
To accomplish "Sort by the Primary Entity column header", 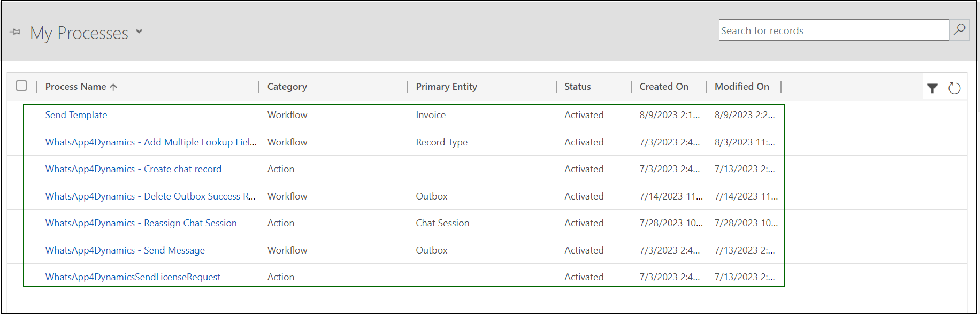I will (447, 87).
